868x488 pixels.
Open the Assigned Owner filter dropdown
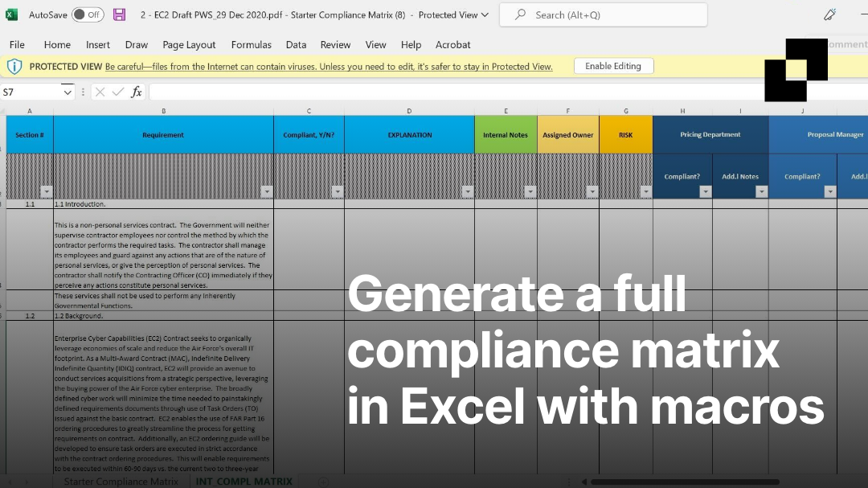point(592,191)
